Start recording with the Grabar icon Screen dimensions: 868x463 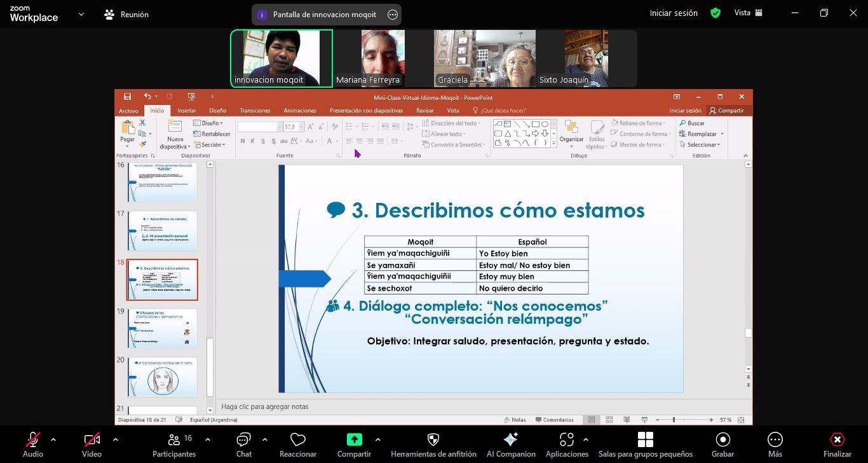coord(722,440)
